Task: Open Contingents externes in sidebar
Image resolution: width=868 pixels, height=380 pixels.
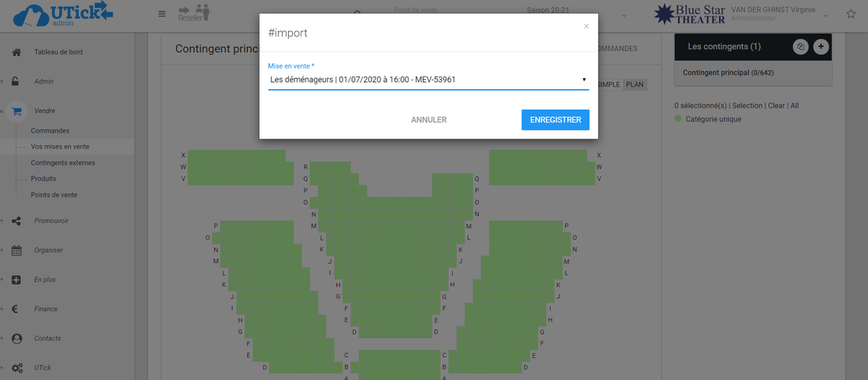Action: pyautogui.click(x=62, y=162)
